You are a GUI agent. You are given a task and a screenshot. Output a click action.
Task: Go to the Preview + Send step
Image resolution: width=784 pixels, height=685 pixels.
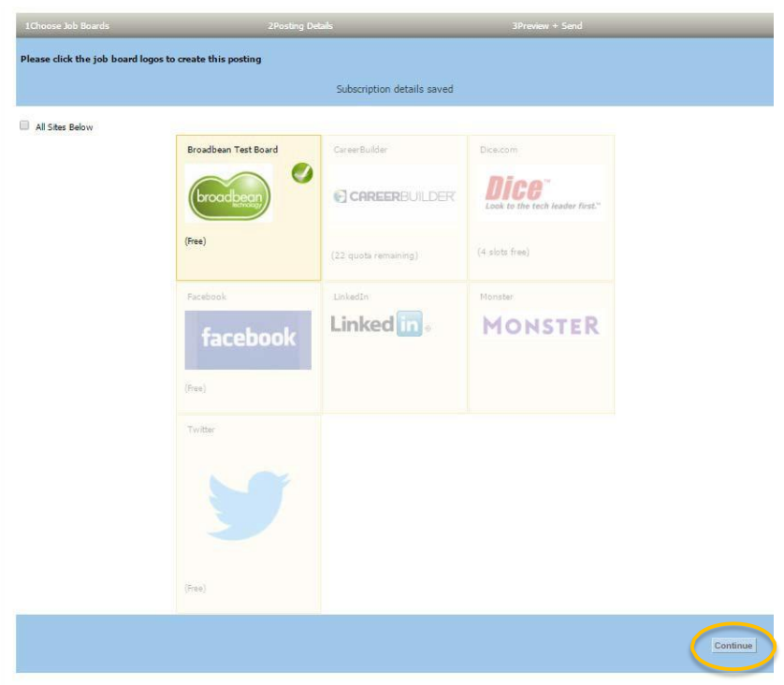(547, 26)
